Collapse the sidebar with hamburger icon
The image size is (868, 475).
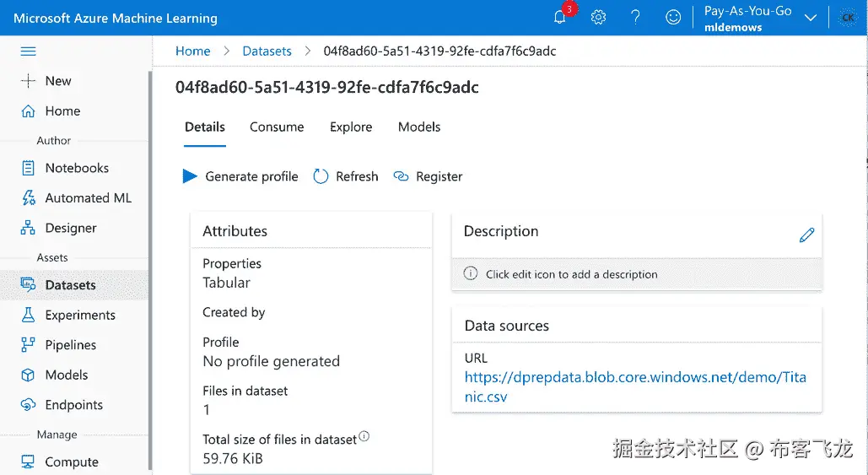28,51
